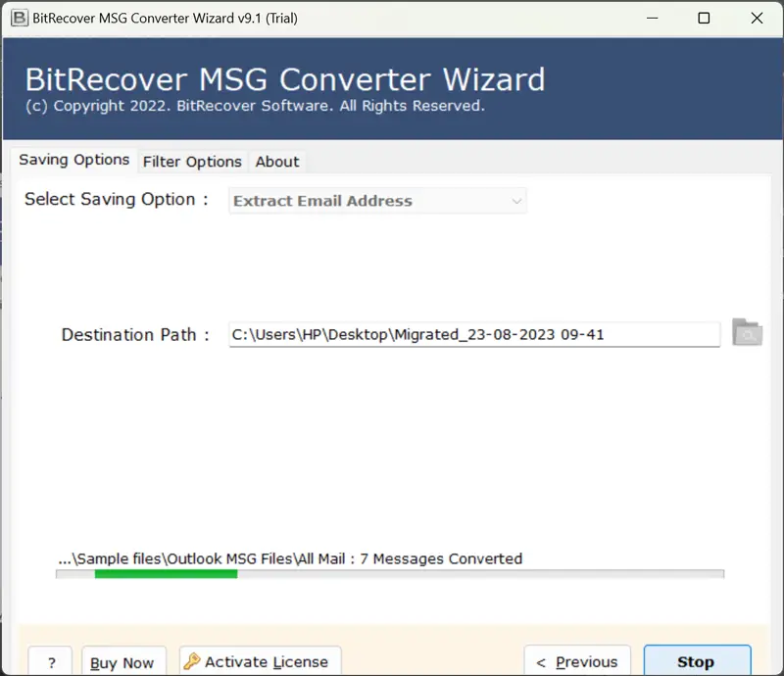Viewport: 784px width, 676px height.
Task: Click the 'Select Saving Option' label
Action: tap(116, 199)
